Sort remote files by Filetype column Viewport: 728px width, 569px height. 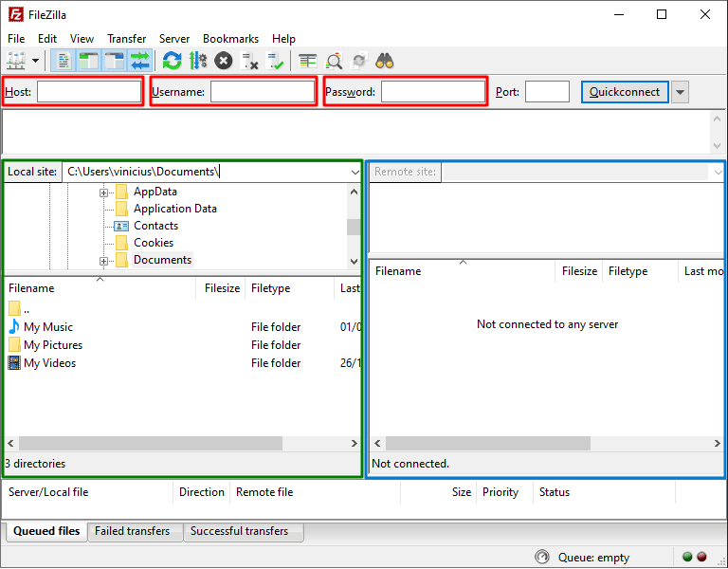point(640,271)
